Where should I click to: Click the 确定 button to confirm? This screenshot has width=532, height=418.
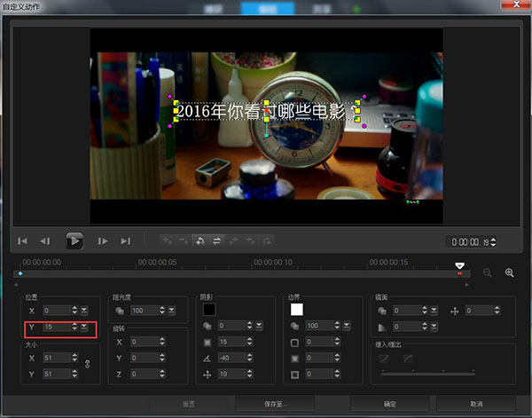tap(389, 404)
